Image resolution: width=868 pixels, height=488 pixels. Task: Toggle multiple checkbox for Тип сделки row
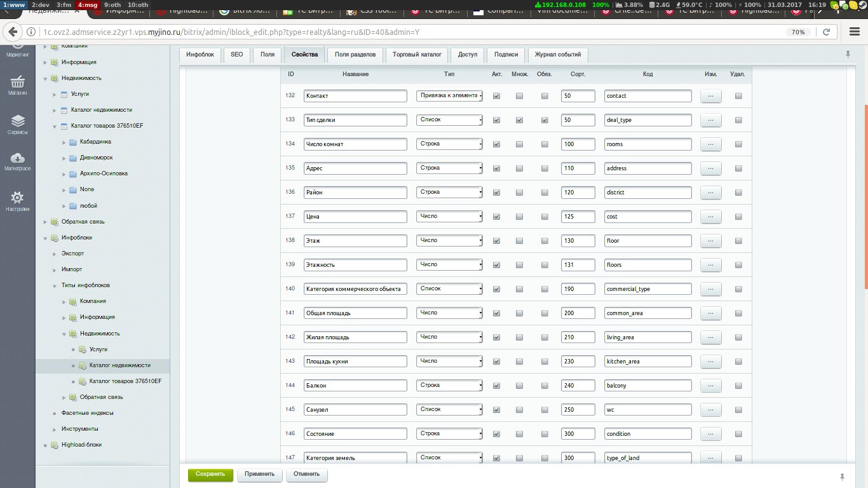[x=520, y=120]
